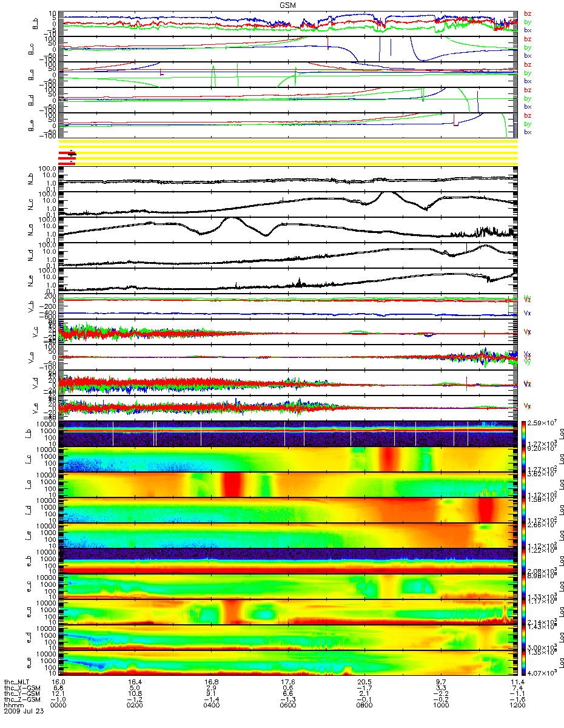Image resolution: width=564 pixels, height=728 pixels.
Task: Click the red flux band in e_a spectrogram
Action: click(x=232, y=612)
